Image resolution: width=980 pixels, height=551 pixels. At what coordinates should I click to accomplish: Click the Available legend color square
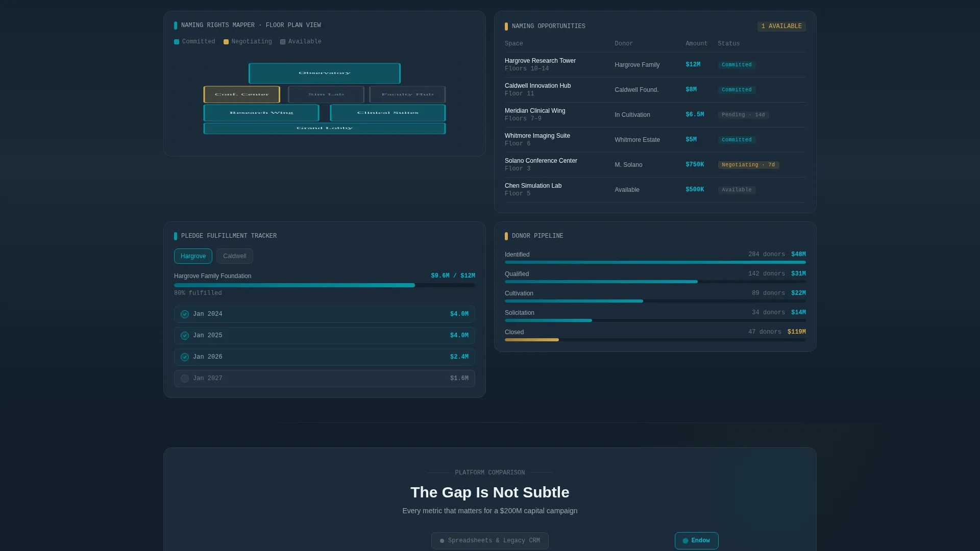pyautogui.click(x=283, y=42)
